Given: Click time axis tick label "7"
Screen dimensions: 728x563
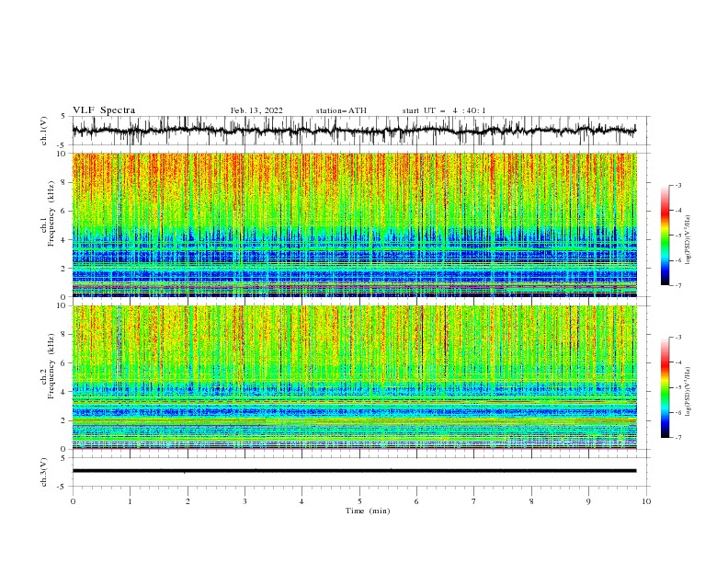Looking at the screenshot, I should pyautogui.click(x=474, y=501).
